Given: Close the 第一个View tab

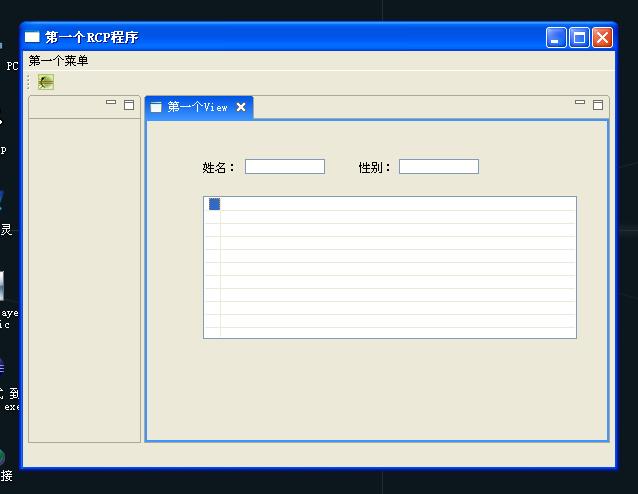Looking at the screenshot, I should [241, 107].
